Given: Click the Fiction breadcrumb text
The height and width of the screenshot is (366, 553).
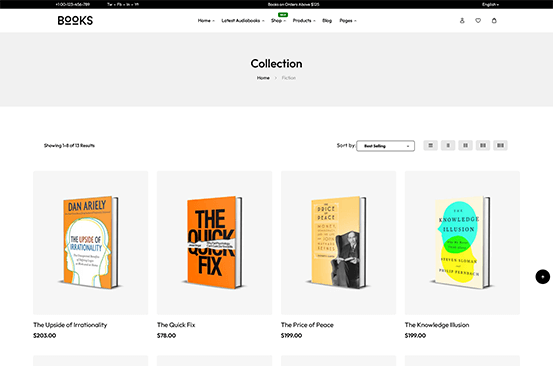Looking at the screenshot, I should [289, 78].
